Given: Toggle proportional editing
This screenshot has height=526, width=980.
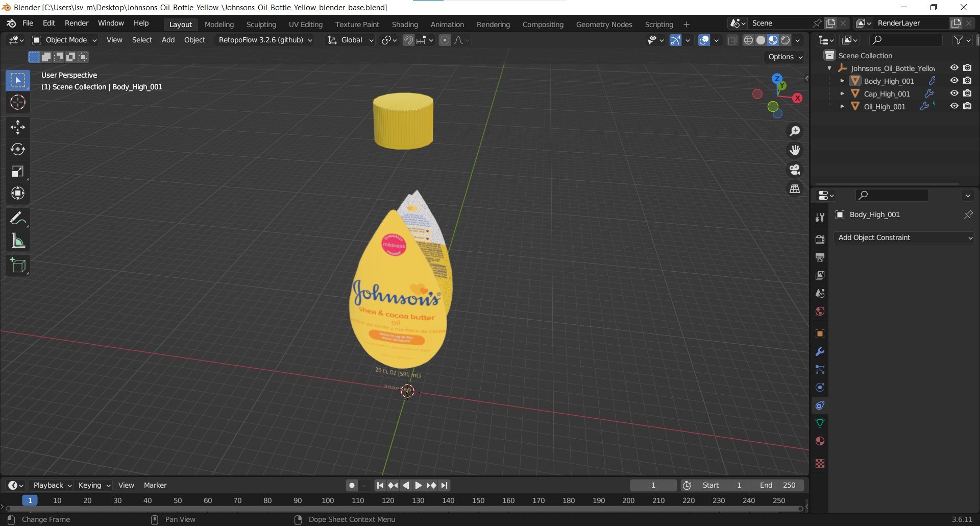Looking at the screenshot, I should coord(445,40).
